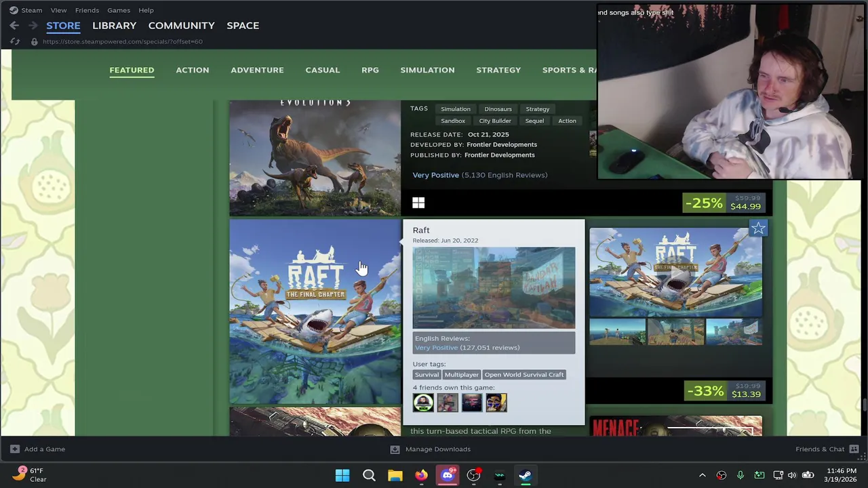Open Discord from the taskbar
This screenshot has height=488, width=868.
pyautogui.click(x=448, y=475)
